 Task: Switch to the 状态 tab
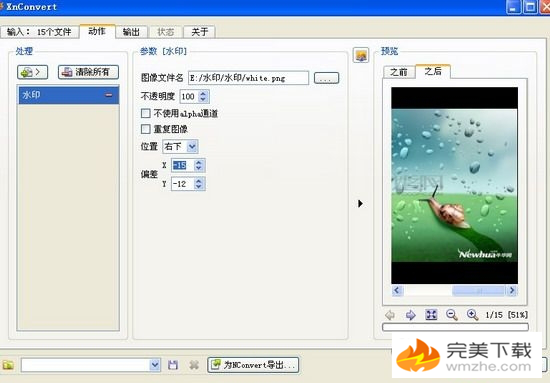point(166,32)
